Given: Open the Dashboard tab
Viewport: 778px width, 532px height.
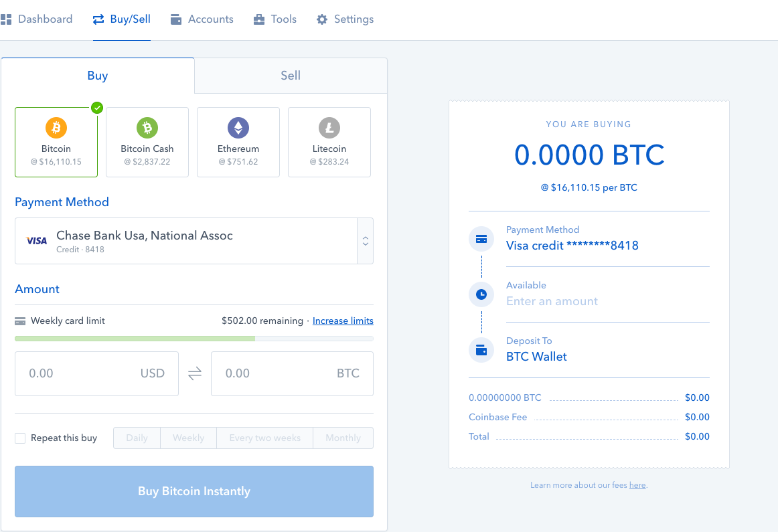Looking at the screenshot, I should coord(37,19).
